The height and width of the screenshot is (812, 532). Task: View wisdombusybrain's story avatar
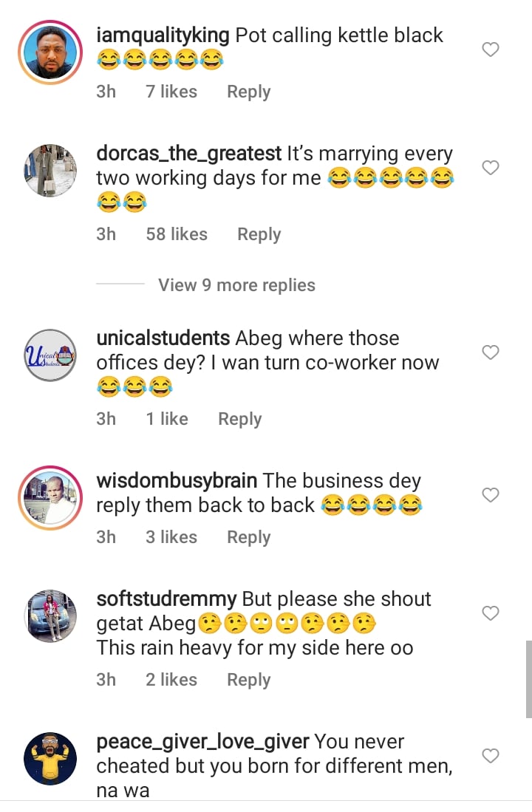50,498
